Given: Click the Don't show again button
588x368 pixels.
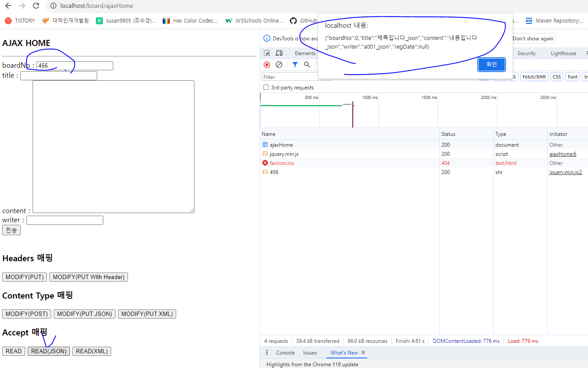Looking at the screenshot, I should pos(533,39).
